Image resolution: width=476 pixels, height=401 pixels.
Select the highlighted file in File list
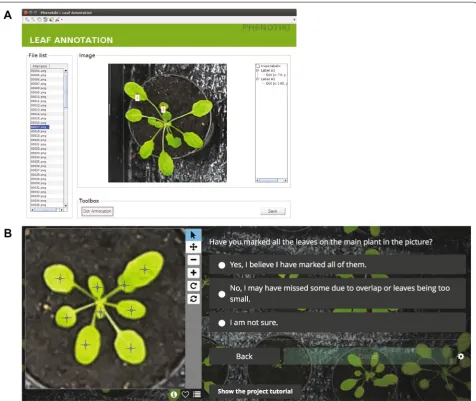[x=40, y=127]
